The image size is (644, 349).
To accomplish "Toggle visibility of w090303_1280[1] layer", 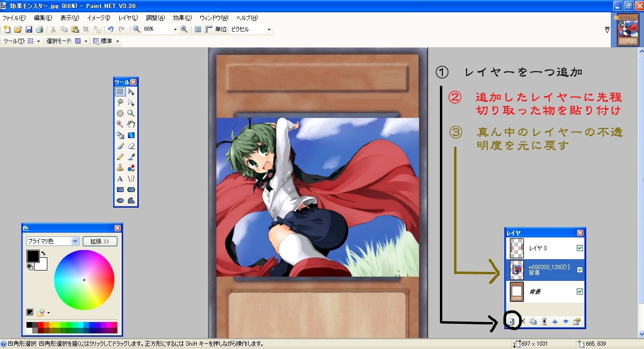I will 580,270.
